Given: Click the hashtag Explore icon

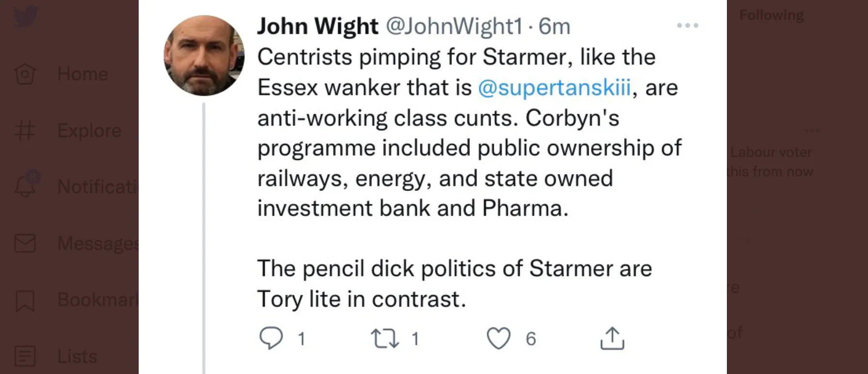Looking at the screenshot, I should point(25,131).
